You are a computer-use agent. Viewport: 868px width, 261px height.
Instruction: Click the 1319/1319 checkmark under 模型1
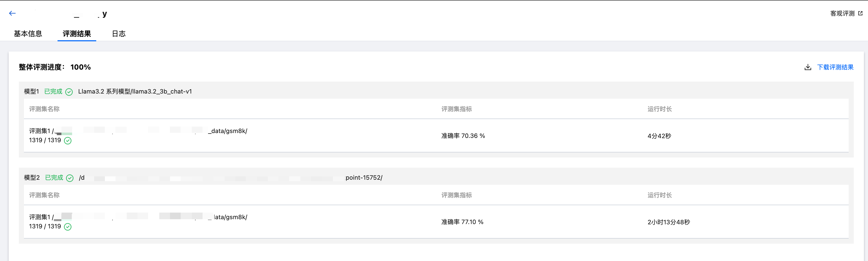pos(68,141)
